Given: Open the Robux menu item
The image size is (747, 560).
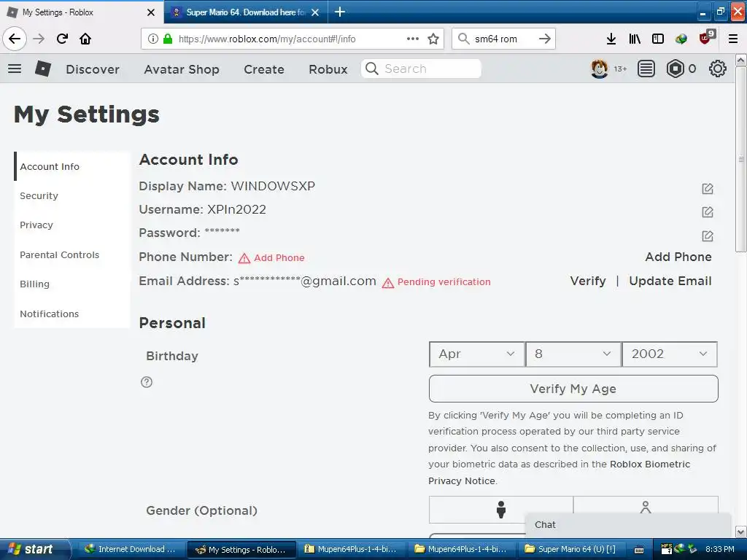Looking at the screenshot, I should [328, 69].
